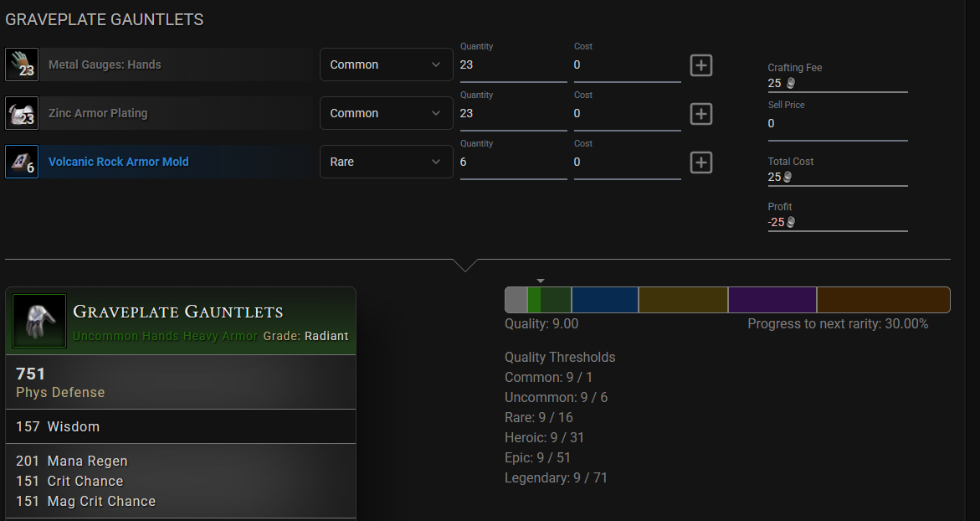The image size is (980, 521).
Task: Click the Cost field for Volcanic Rock Mold
Action: pos(627,162)
